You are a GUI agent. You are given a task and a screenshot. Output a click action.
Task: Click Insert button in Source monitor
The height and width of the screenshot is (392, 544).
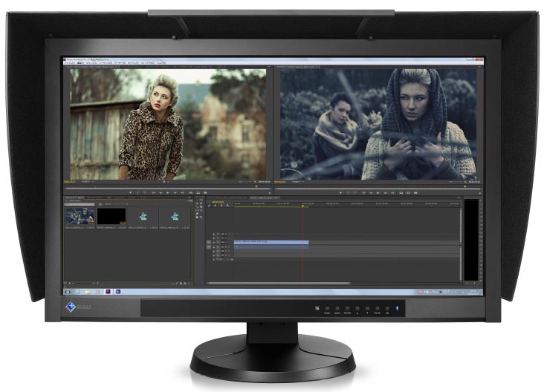coord(191,193)
